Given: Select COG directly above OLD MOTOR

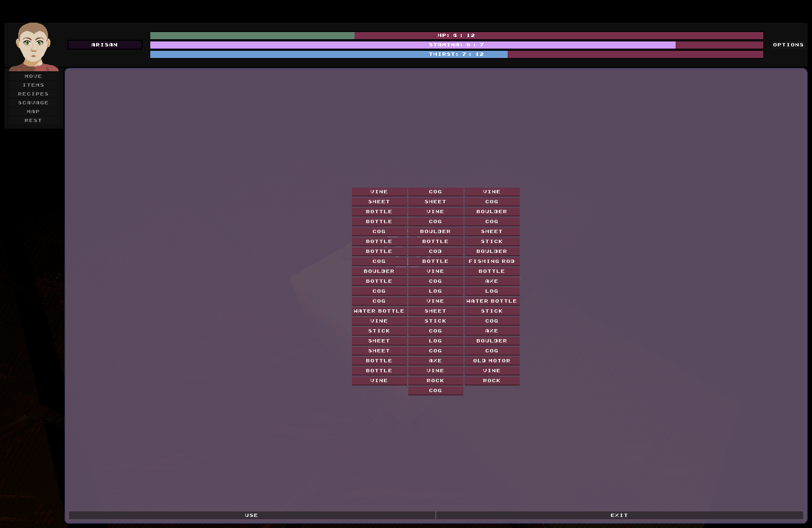Looking at the screenshot, I should (x=492, y=351).
